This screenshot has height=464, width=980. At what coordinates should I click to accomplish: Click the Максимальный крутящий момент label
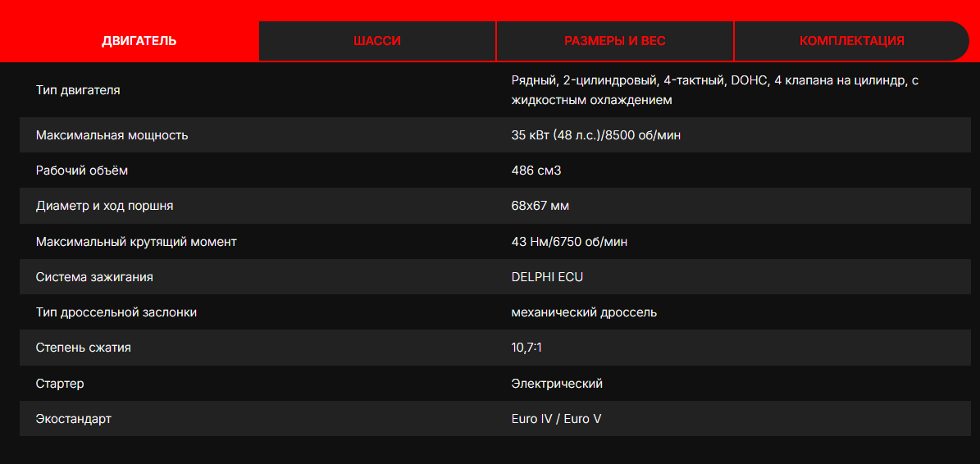pos(136,242)
